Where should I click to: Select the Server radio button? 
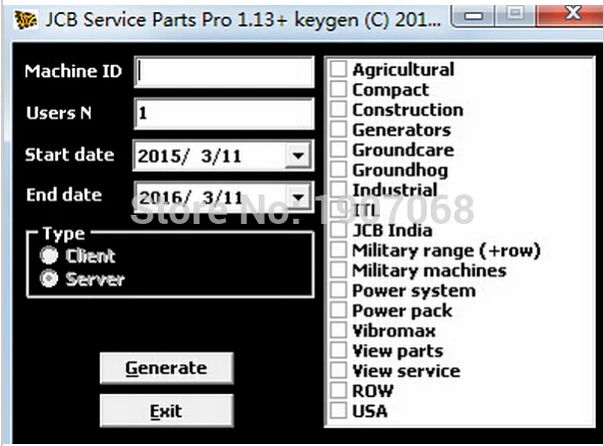point(49,278)
